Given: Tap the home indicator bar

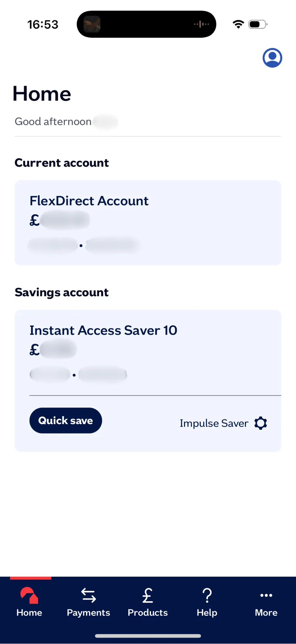Looking at the screenshot, I should [x=148, y=635].
